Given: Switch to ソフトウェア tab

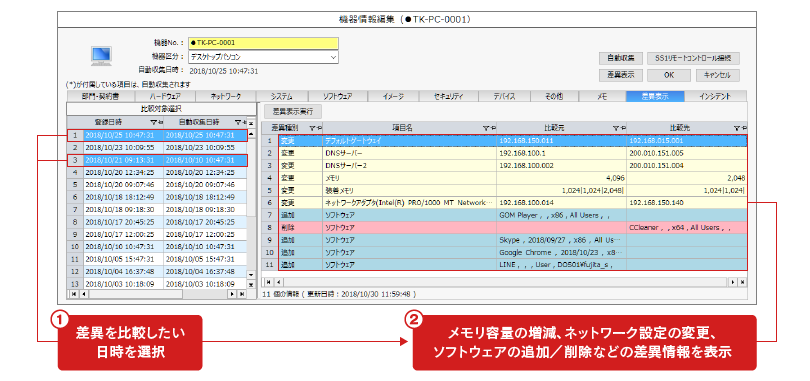Looking at the screenshot, I should tap(338, 97).
